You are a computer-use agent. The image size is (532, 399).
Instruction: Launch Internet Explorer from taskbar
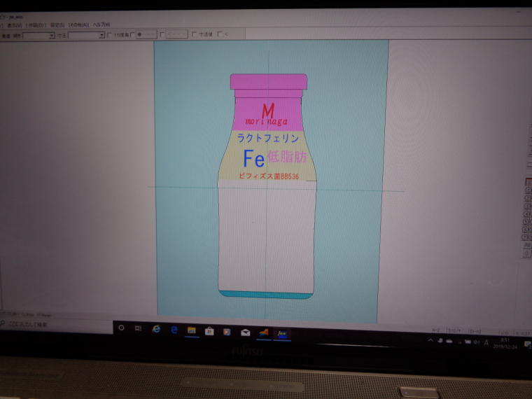pyautogui.click(x=156, y=329)
